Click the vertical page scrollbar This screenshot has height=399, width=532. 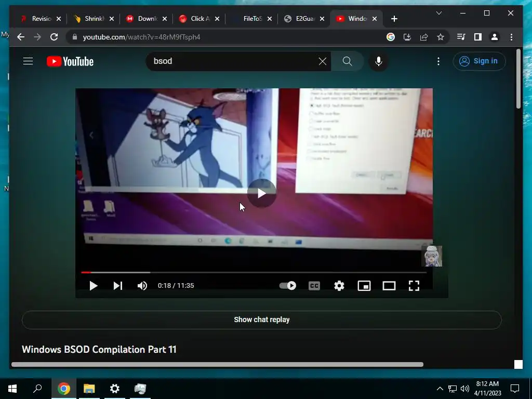[x=518, y=79]
